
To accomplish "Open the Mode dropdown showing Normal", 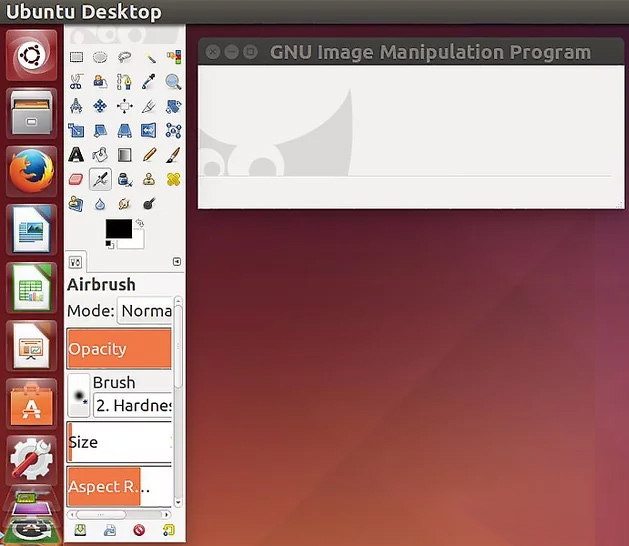I will 145,311.
